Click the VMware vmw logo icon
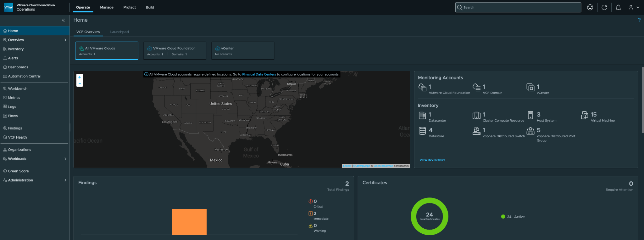Screen dimensions: 644x240 8,7
